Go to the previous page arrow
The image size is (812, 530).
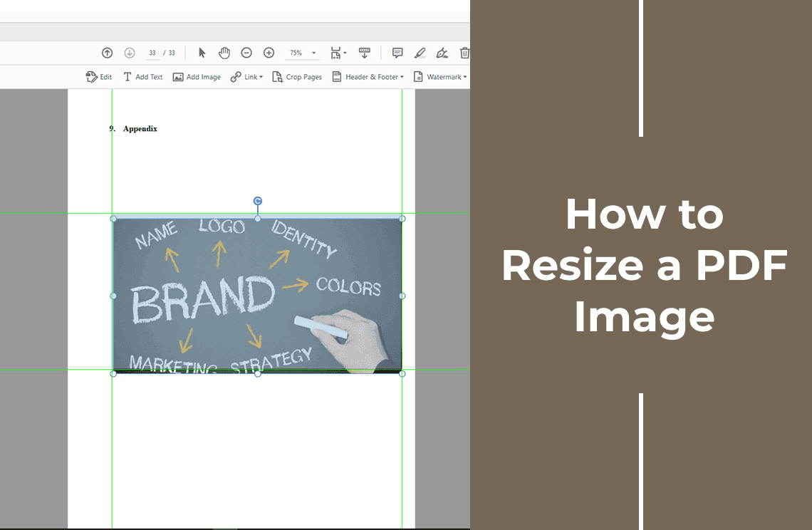point(107,53)
